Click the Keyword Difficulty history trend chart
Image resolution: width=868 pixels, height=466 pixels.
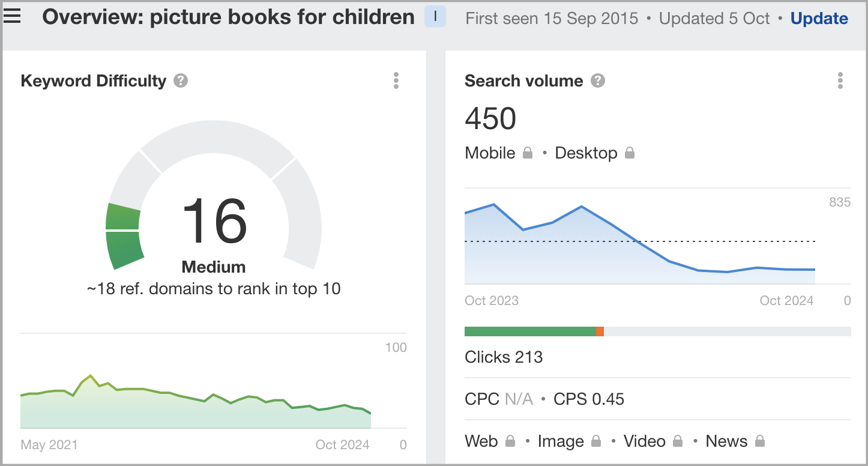click(x=196, y=402)
